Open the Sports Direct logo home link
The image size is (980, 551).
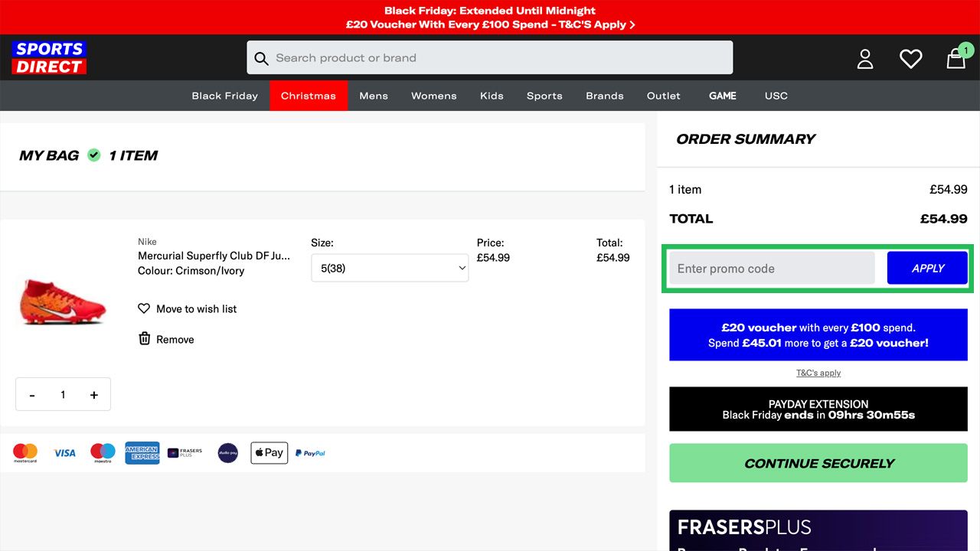coord(49,57)
